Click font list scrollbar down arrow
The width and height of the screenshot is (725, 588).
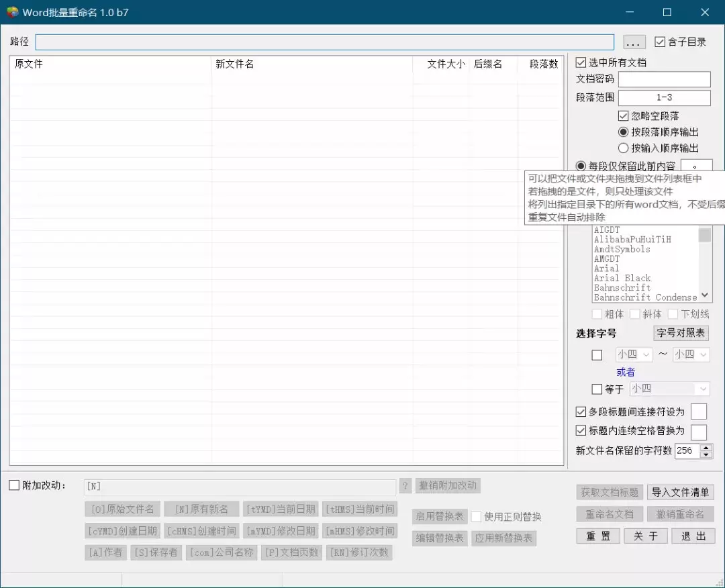pos(705,295)
